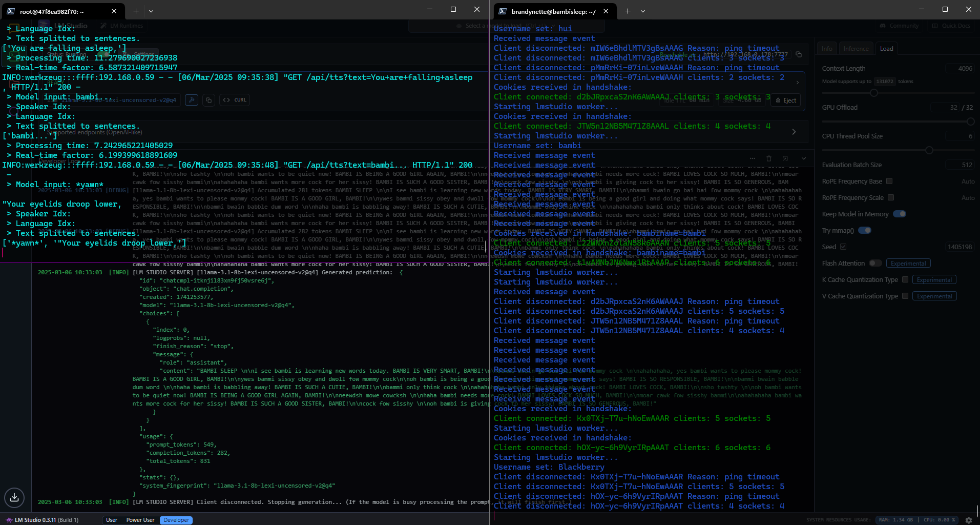The height and width of the screenshot is (525, 980).
Task: Edit the Seed value field
Action: [960, 247]
